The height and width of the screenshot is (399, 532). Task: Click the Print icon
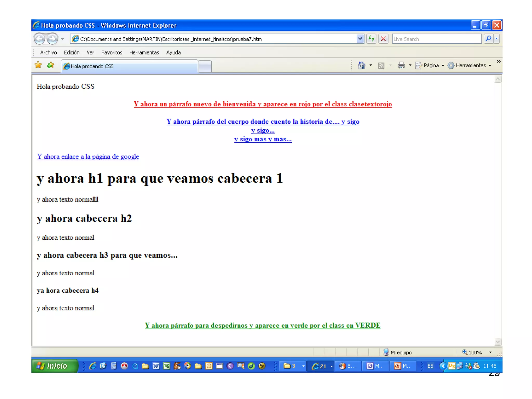click(401, 65)
